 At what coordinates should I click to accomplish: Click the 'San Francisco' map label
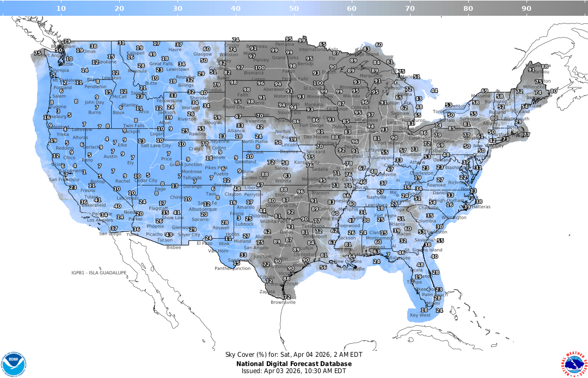[x=64, y=179]
